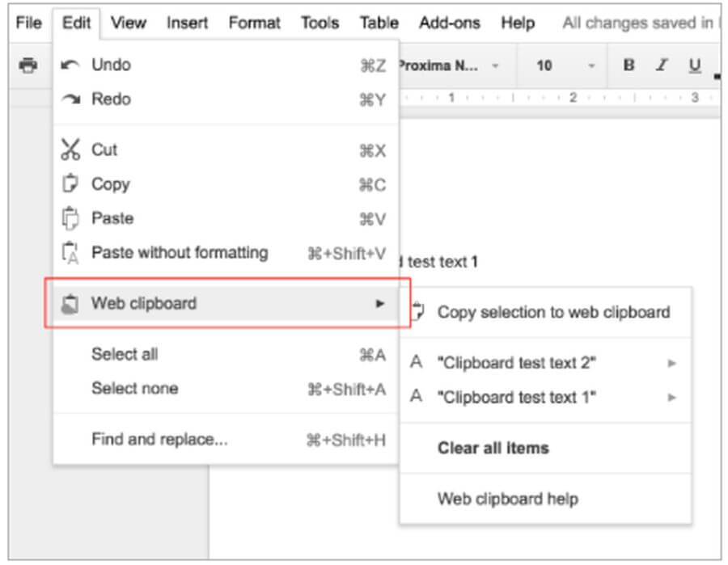Viewport: 728px width, 565px height.
Task: Click the Web clipboard icon
Action: 70,304
